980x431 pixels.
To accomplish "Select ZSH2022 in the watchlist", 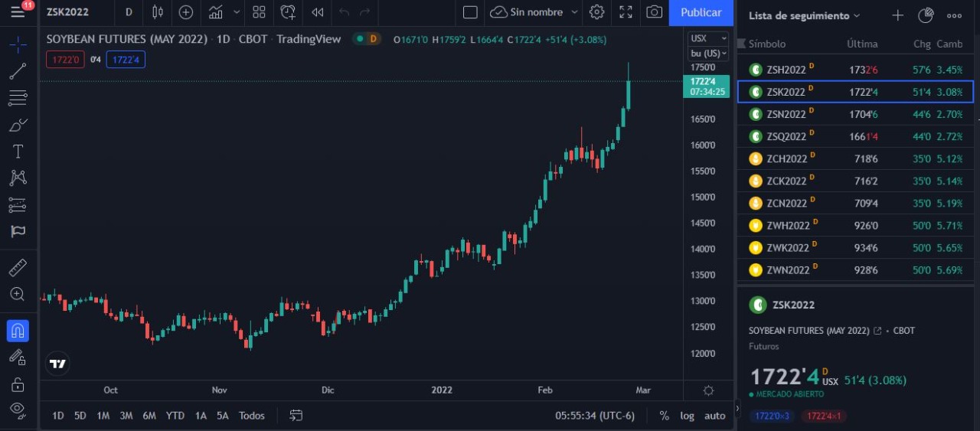I will pos(855,70).
